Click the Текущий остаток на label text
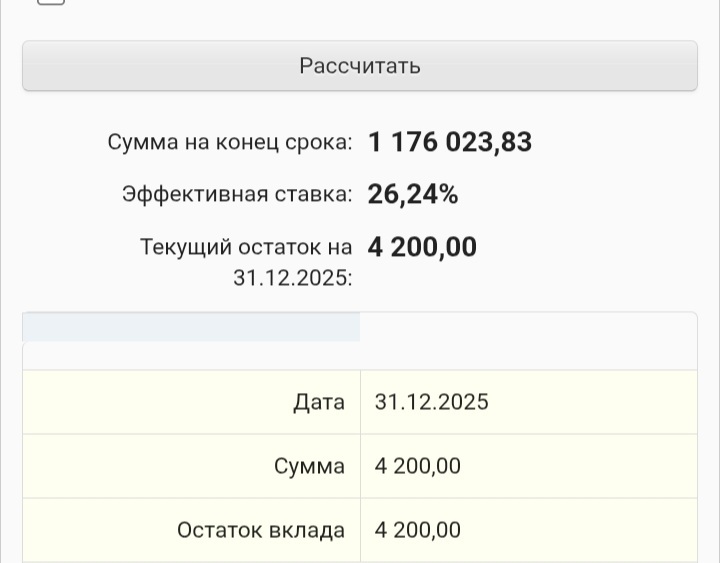The image size is (720, 563). click(246, 246)
